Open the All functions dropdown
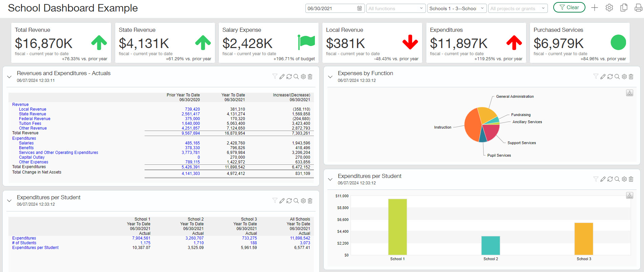 click(x=396, y=8)
